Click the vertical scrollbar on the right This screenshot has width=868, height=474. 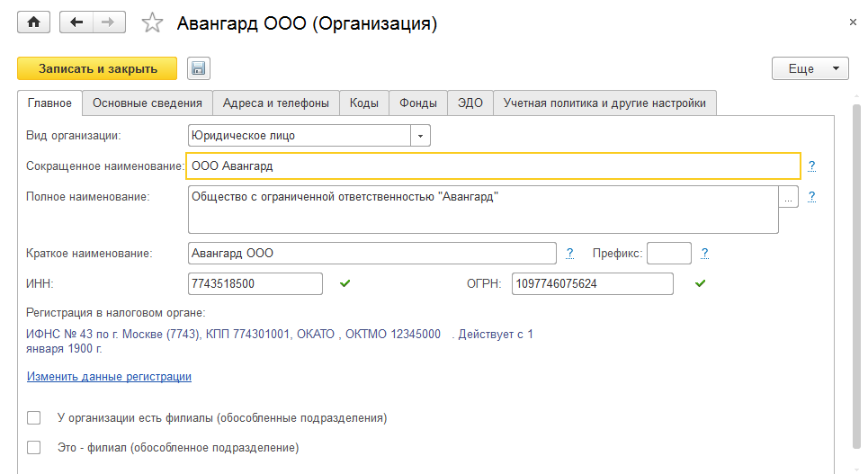coord(855,270)
